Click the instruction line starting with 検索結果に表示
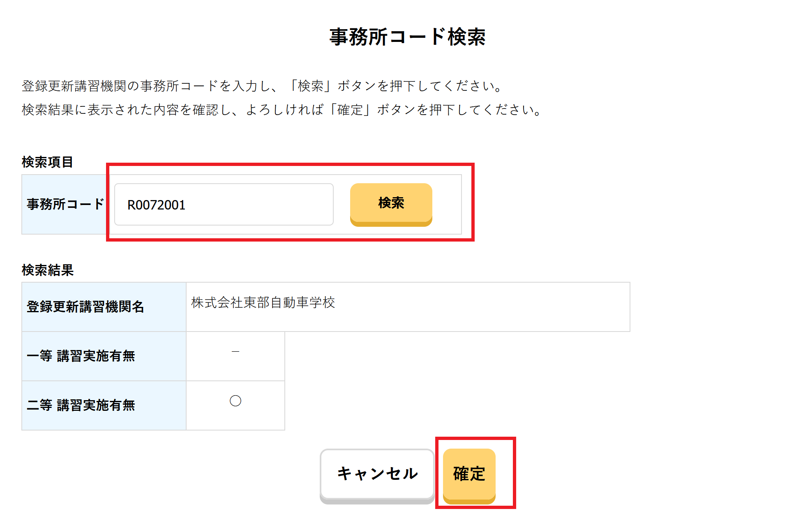810x532 pixels. click(x=283, y=110)
